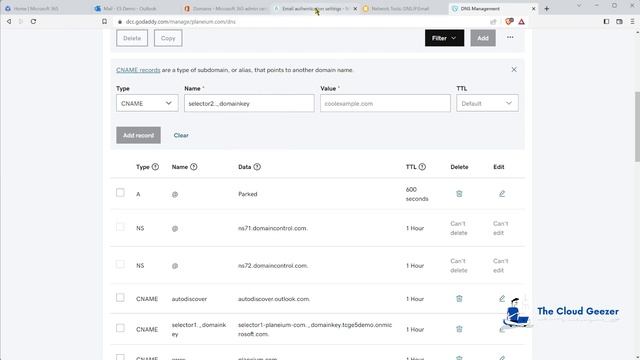The width and height of the screenshot is (640, 360).
Task: Click the ns71.domaincontrol.com data cell
Action: point(273,228)
